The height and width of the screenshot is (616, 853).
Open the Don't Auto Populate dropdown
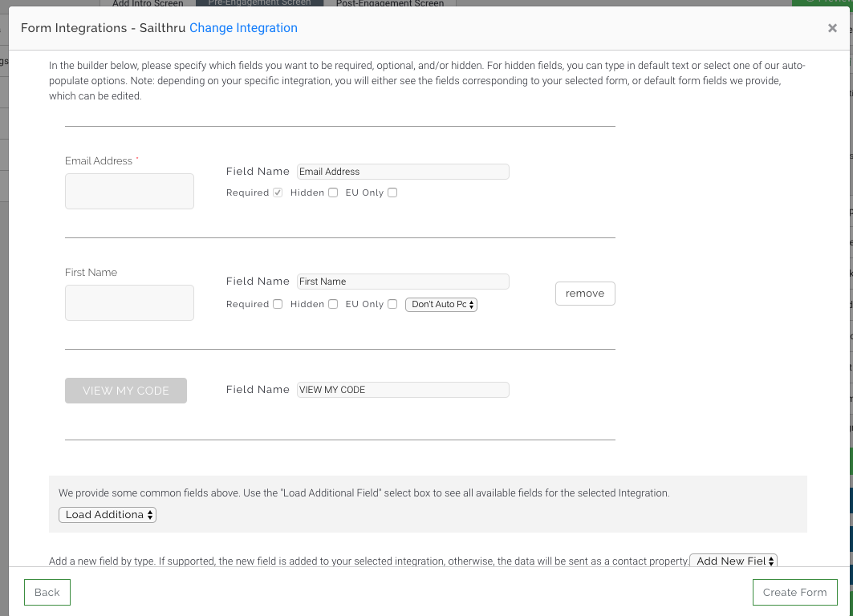(441, 305)
